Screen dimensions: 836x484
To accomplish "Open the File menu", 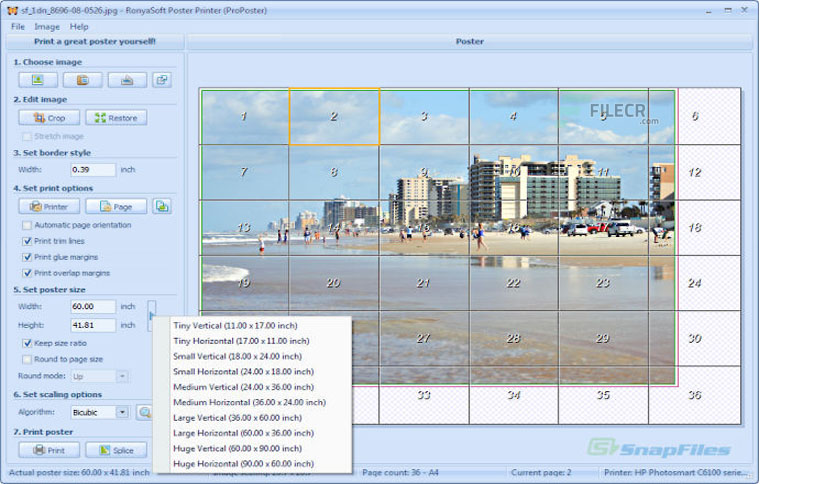I will (x=18, y=27).
